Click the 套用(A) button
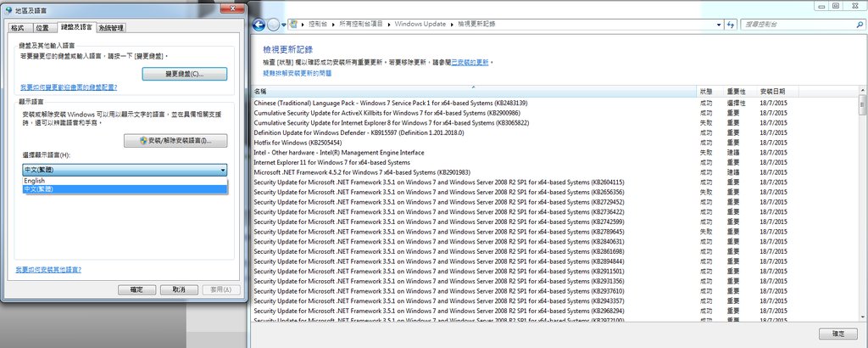868x348 pixels. (221, 289)
